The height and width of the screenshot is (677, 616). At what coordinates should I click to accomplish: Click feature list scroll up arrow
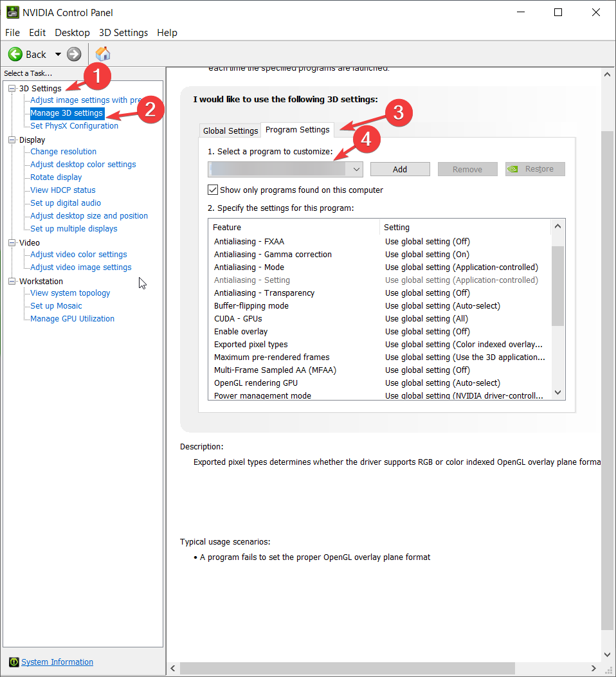(x=557, y=227)
